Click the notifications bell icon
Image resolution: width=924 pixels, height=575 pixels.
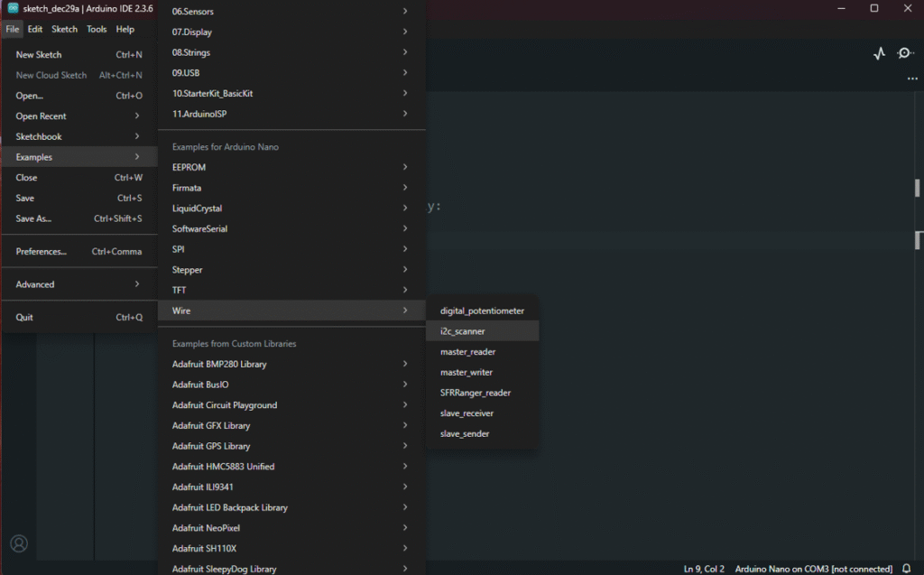907,569
